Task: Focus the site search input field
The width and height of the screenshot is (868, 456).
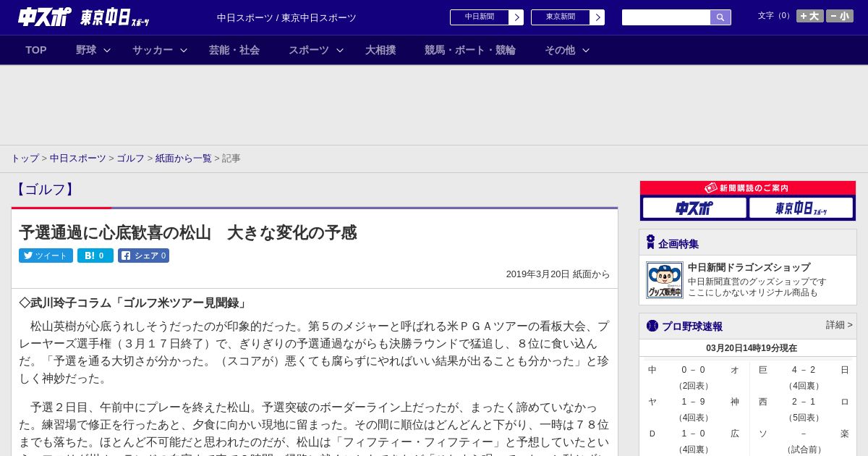Action: point(666,17)
